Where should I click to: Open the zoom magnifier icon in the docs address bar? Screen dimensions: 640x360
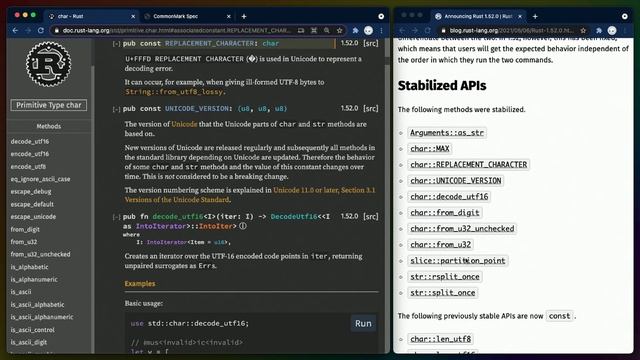coord(327,31)
